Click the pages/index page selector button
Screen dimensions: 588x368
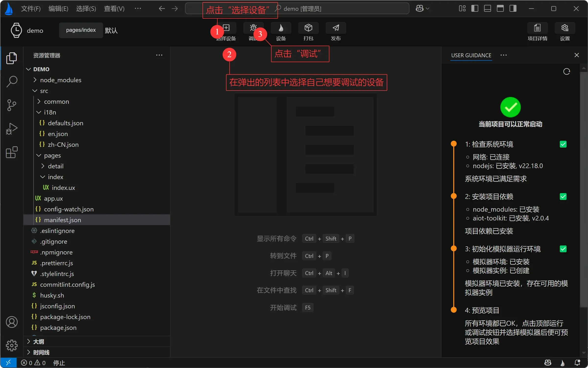[81, 30]
